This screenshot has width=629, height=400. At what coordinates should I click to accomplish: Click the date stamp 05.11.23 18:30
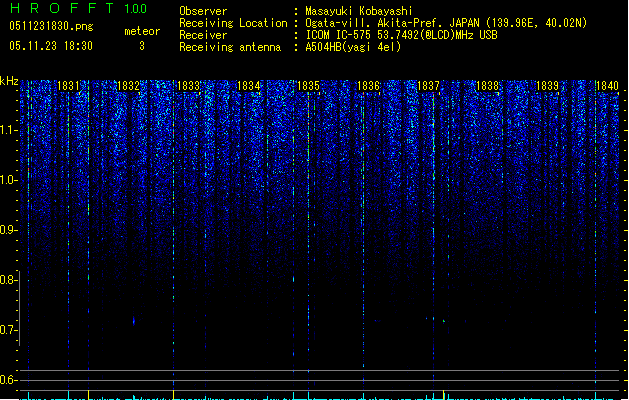point(51,46)
